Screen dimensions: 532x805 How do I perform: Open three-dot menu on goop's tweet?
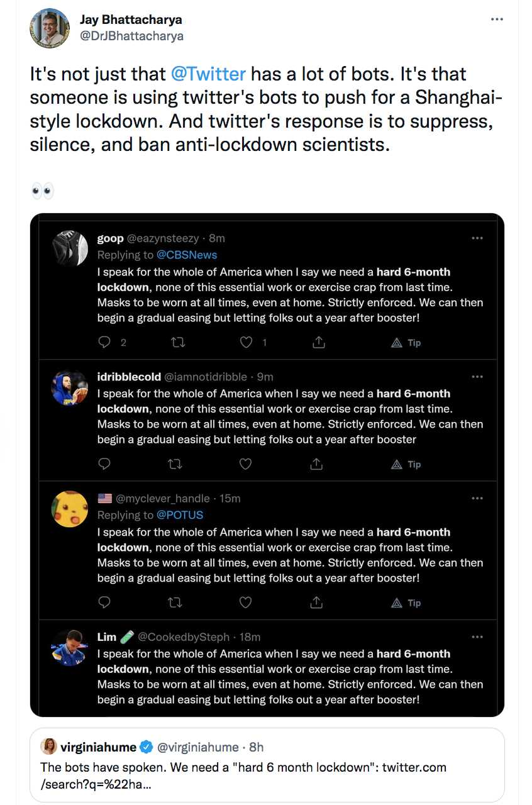pos(477,238)
